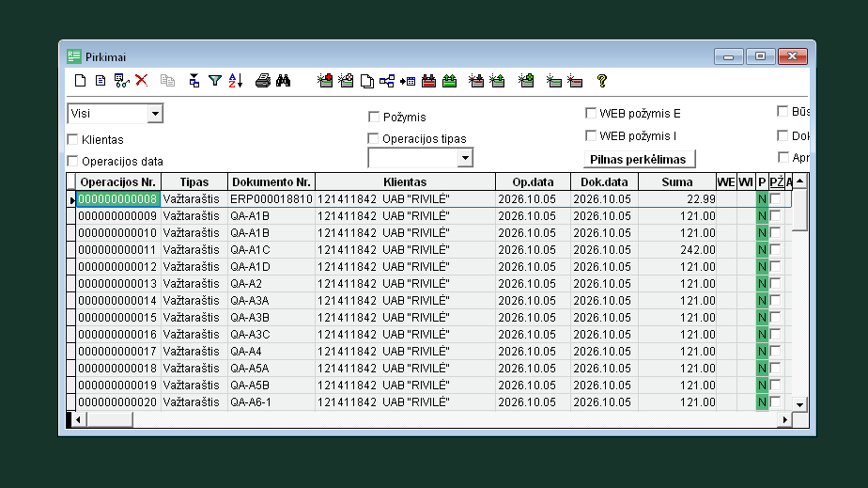868x488 pixels.
Task: Search with the binoculars icon
Action: point(284,81)
